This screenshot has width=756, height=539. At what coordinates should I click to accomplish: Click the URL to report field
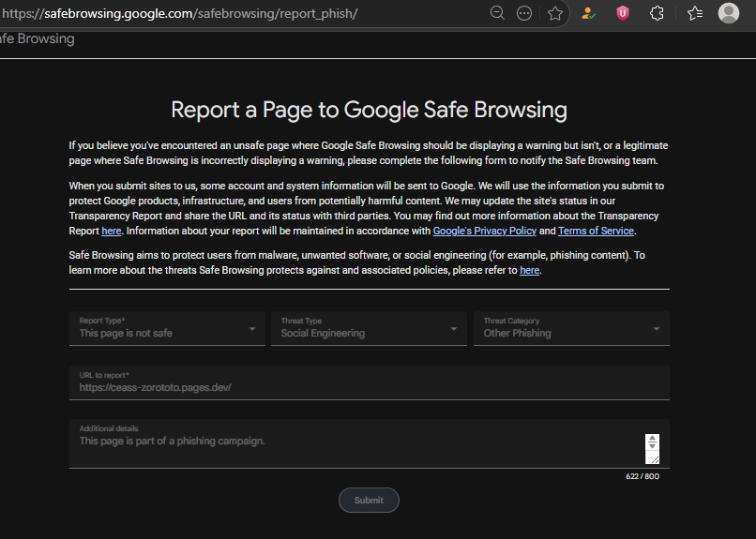370,382
